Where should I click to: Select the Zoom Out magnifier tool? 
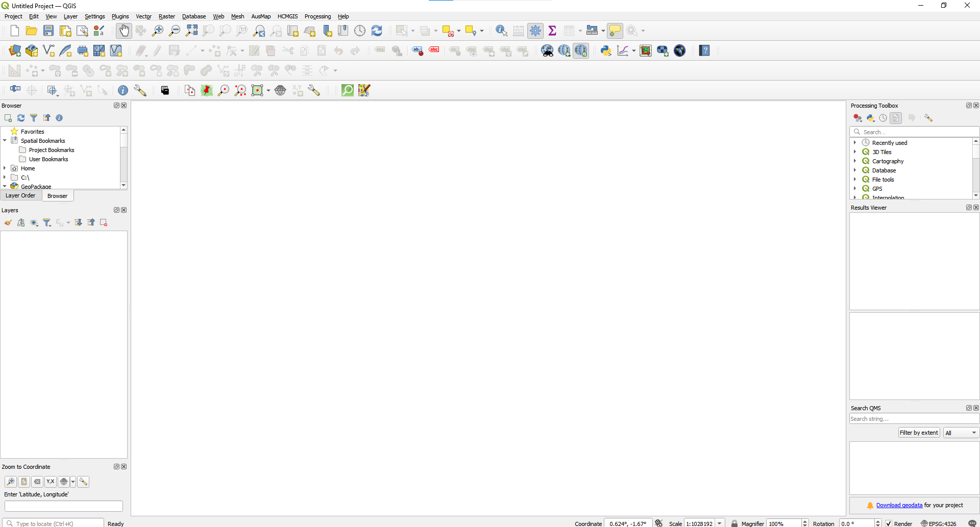point(175,31)
